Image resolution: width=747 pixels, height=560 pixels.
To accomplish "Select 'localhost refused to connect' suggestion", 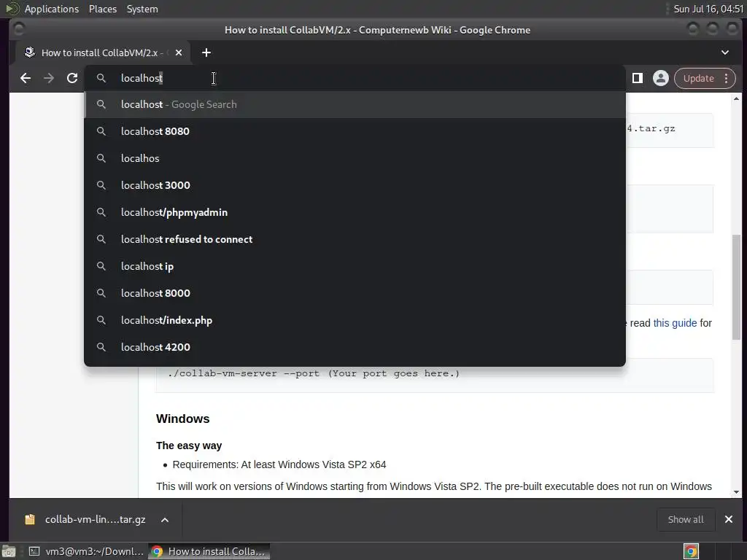I will click(355, 239).
